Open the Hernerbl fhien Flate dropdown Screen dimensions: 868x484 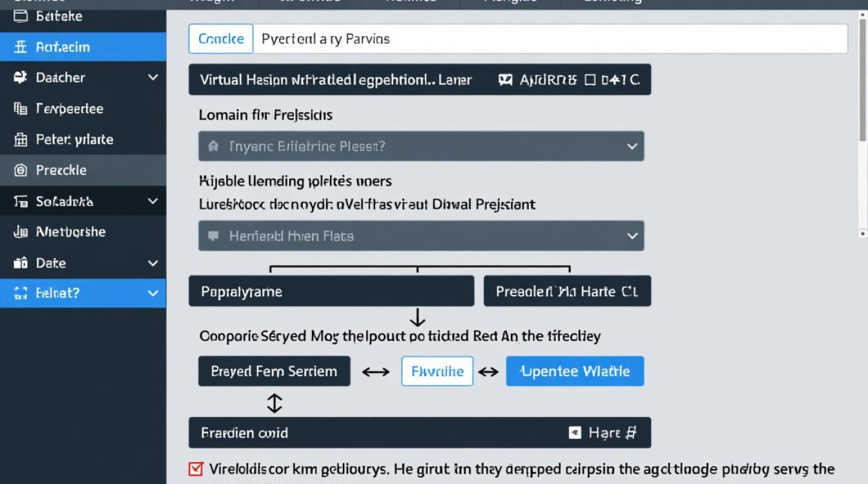(632, 236)
